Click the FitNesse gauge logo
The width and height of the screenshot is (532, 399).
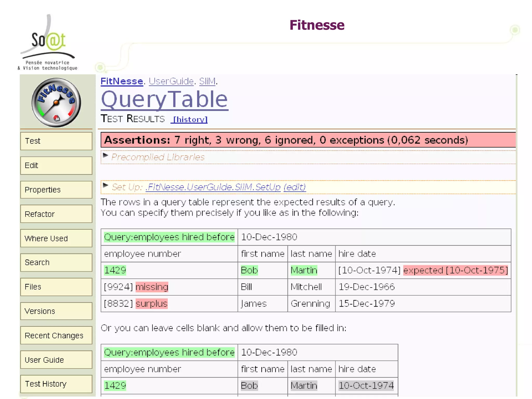(56, 103)
